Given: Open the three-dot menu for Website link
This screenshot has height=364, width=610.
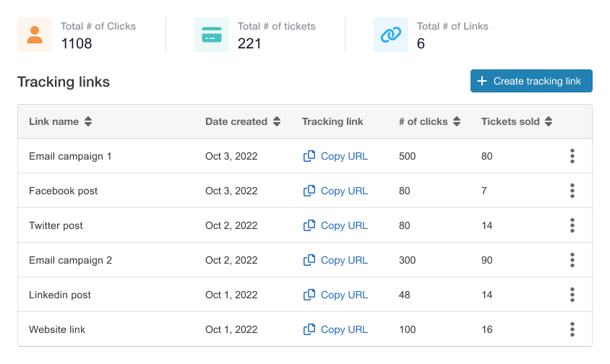Looking at the screenshot, I should (x=572, y=329).
